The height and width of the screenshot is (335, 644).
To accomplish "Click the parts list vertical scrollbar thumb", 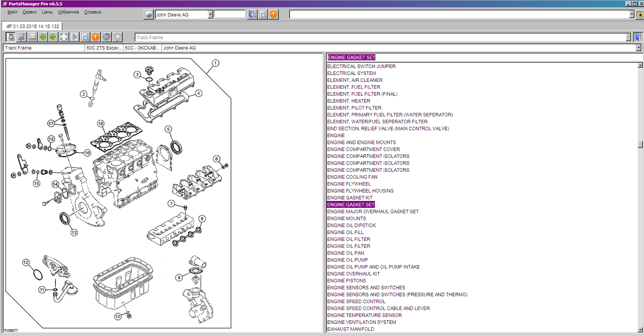I will point(640,144).
